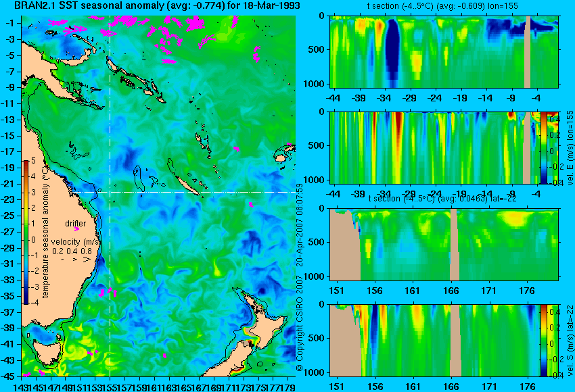
Task: Click the 'vel. S (m/s) lat=-22' vertical label
Action: [x=570, y=339]
